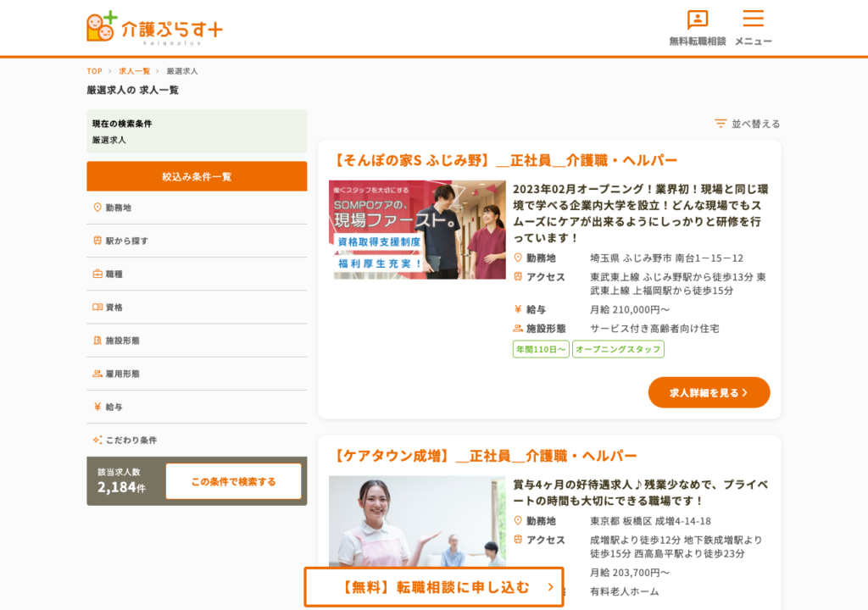Click 厳選求人の 求人一覧 page heading

point(132,90)
